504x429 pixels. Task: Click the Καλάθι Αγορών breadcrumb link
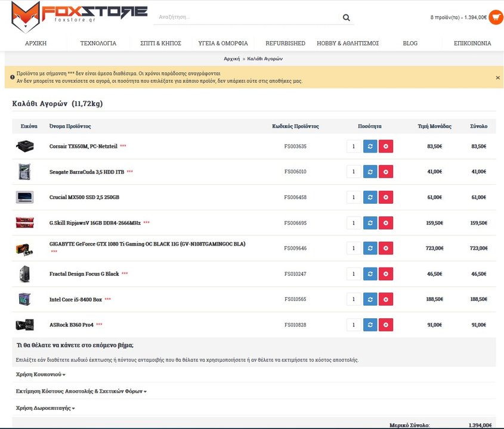265,59
